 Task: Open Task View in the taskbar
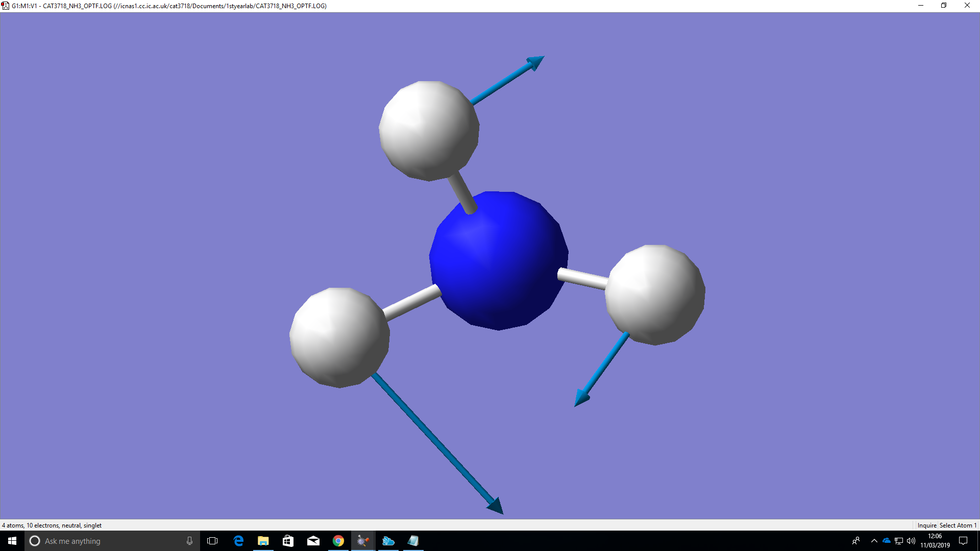click(x=212, y=541)
